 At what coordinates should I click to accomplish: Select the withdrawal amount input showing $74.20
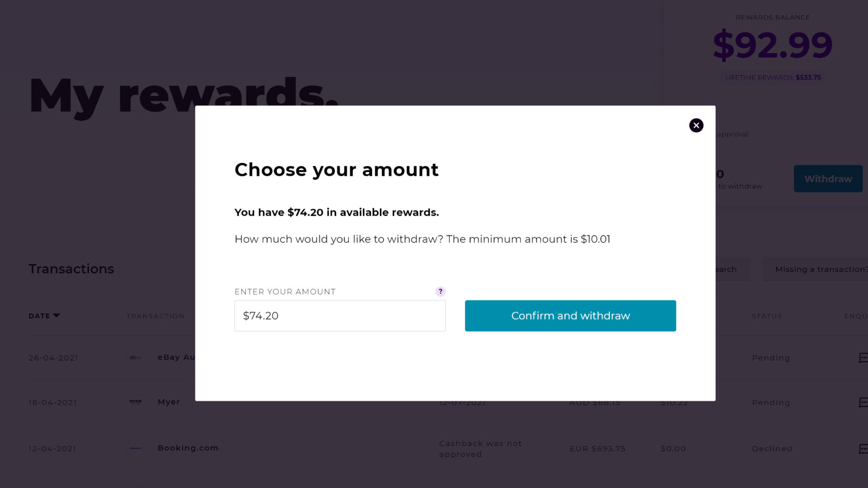pos(340,316)
